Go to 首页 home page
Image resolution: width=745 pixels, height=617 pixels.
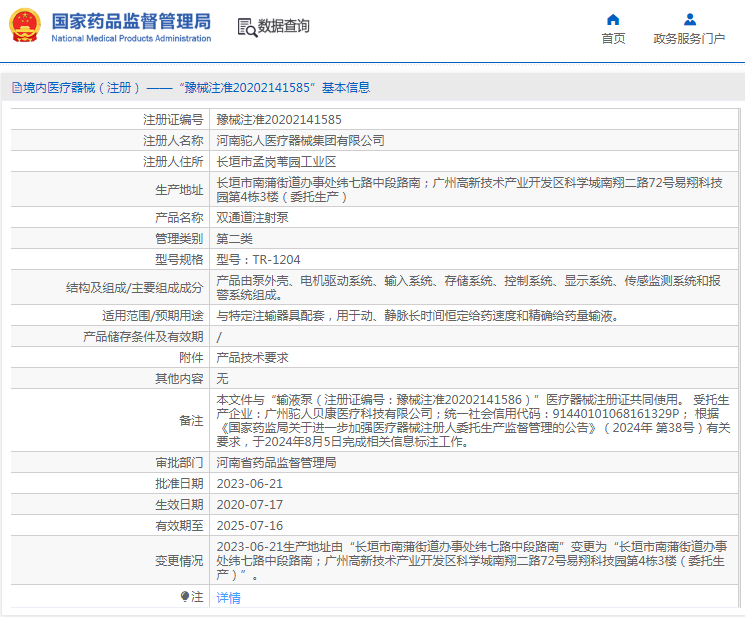click(613, 38)
